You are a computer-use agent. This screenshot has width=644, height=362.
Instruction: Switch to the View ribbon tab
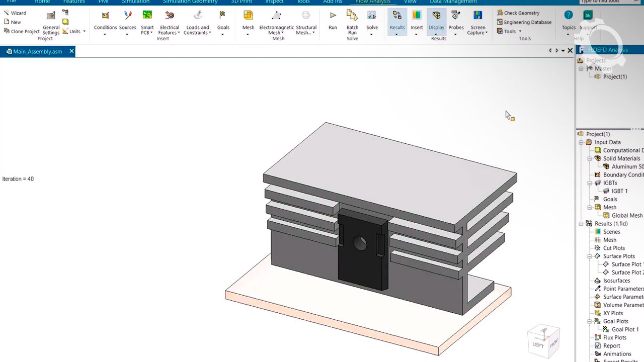tap(410, 2)
